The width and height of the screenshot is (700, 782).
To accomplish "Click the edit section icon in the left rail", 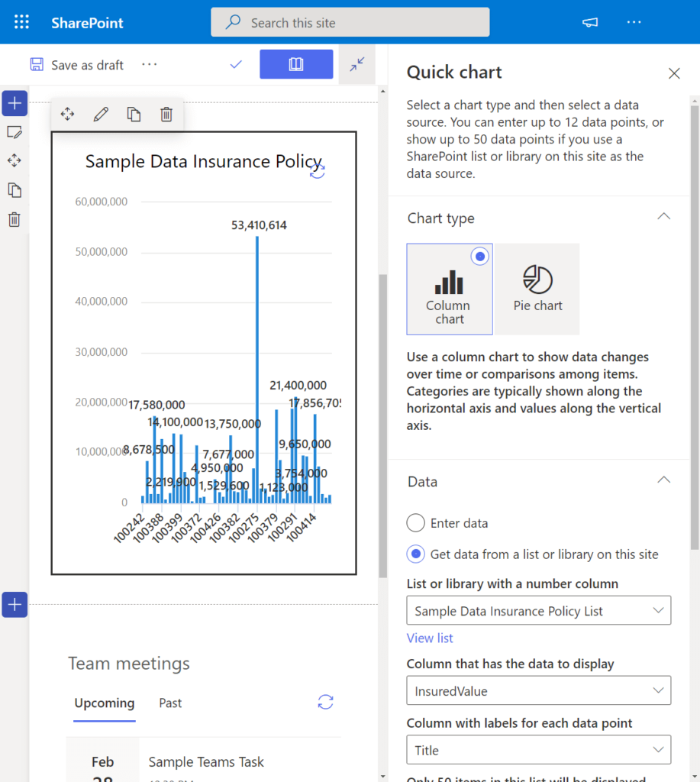I will point(15,132).
